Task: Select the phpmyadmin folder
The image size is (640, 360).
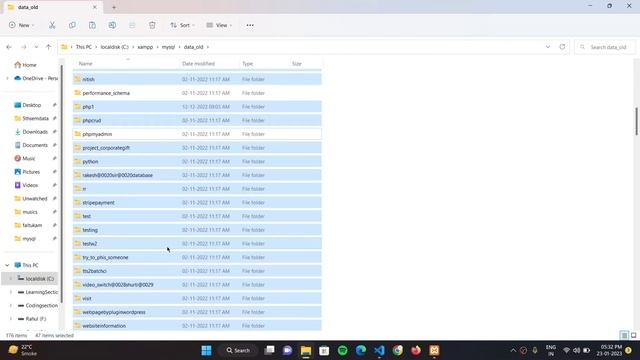Action: [x=197, y=134]
